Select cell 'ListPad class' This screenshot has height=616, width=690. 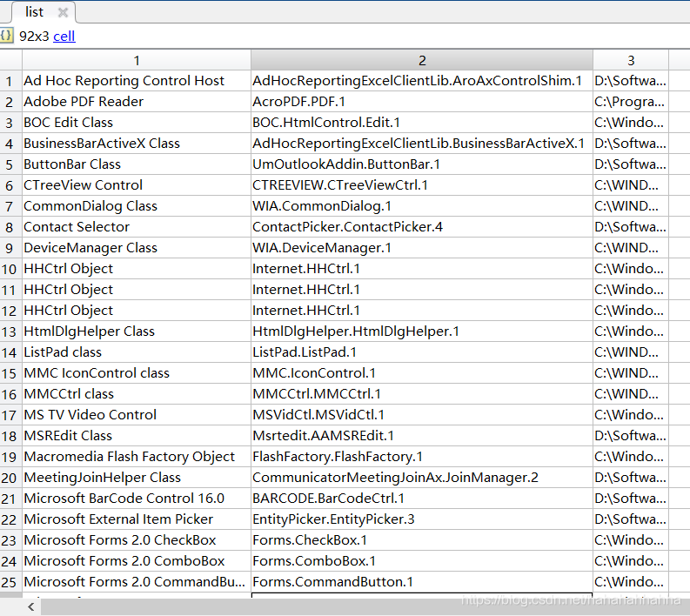click(137, 352)
